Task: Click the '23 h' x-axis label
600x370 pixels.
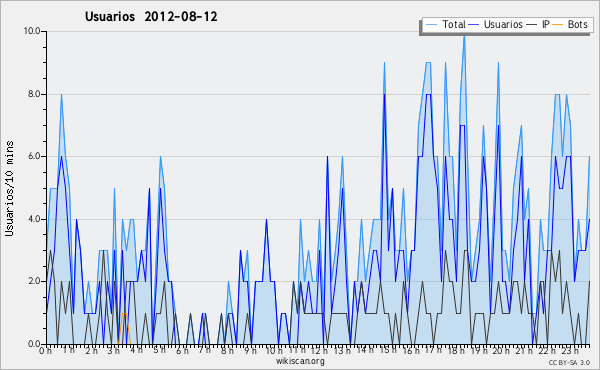Action: (569, 350)
